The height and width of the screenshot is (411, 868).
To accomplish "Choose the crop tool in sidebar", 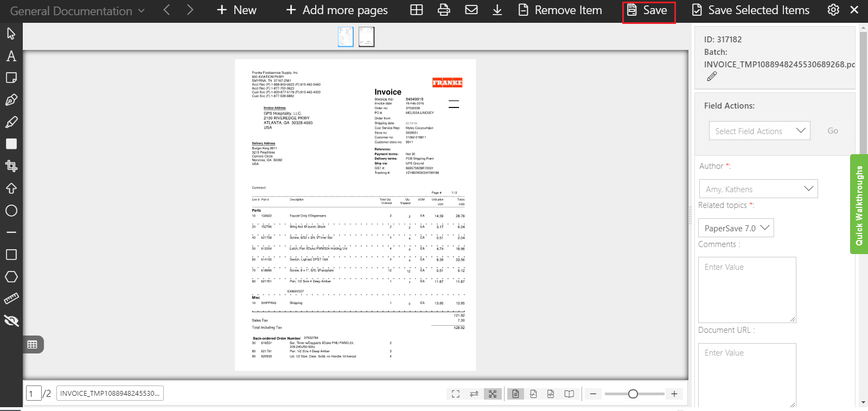I will click(x=11, y=166).
